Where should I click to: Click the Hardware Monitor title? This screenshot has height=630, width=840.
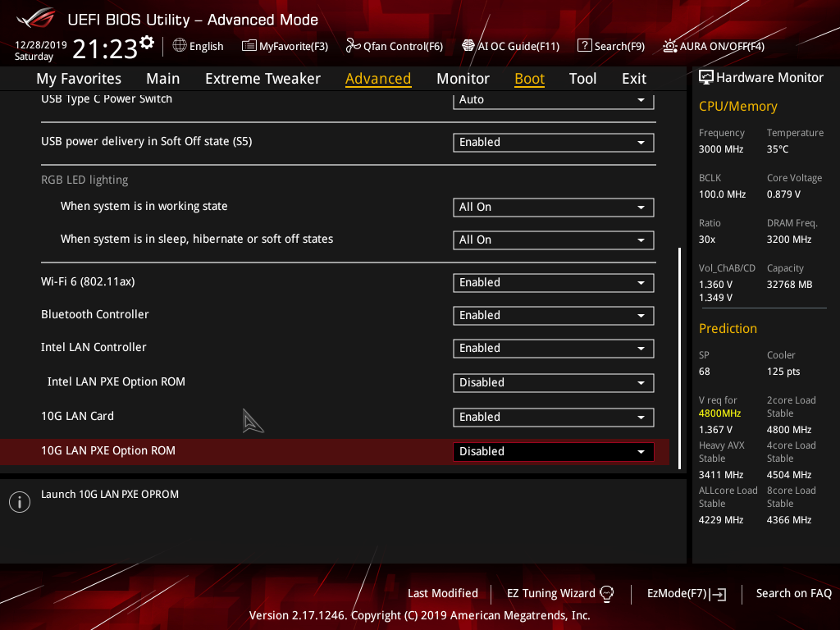tap(769, 78)
